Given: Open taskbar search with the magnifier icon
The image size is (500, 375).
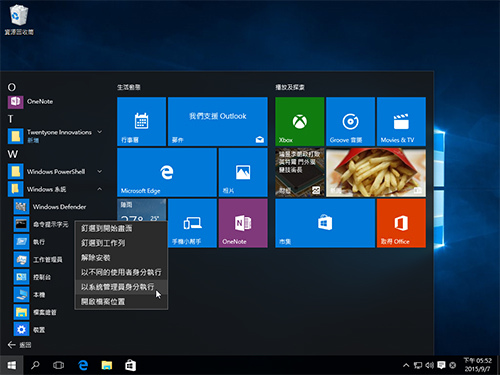Looking at the screenshot, I should (x=35, y=365).
